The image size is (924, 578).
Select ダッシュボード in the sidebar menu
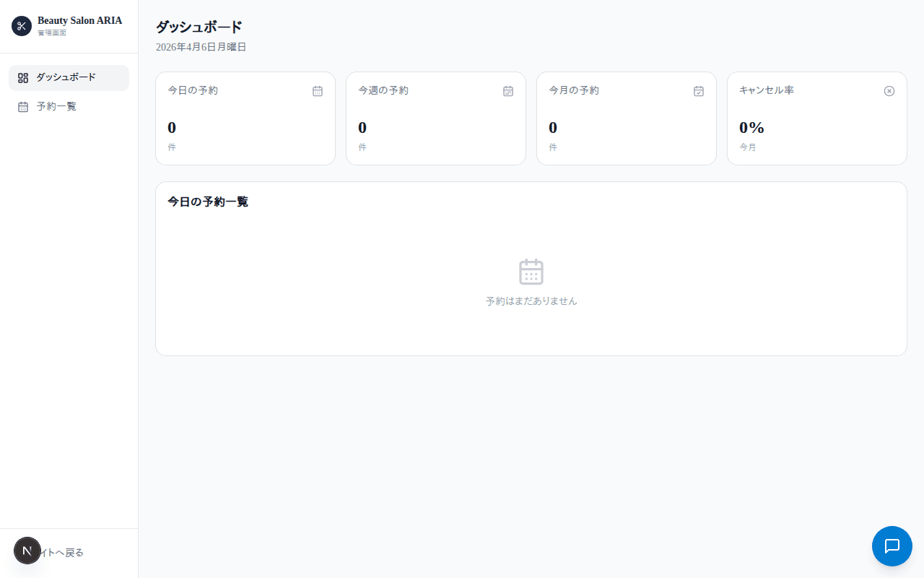[65, 77]
